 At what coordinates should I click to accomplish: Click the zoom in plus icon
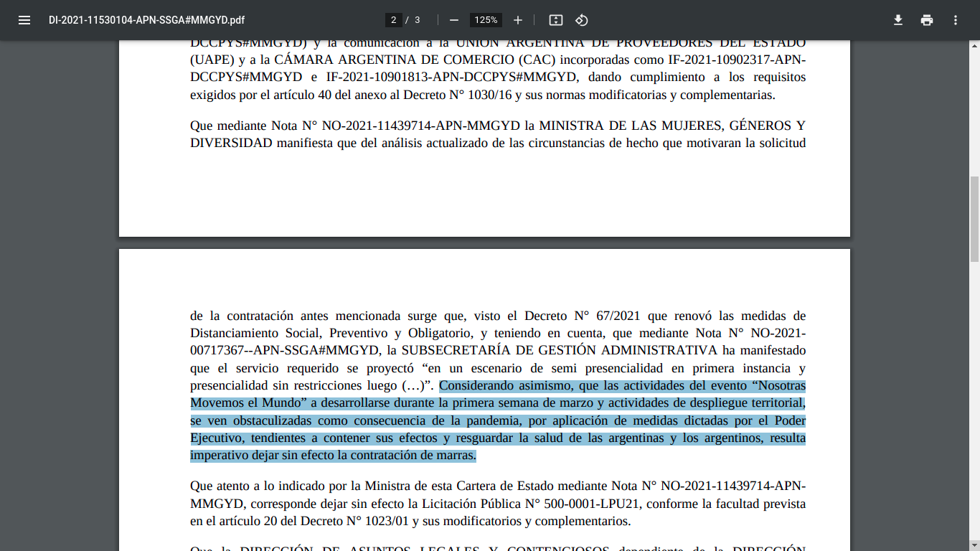[518, 20]
